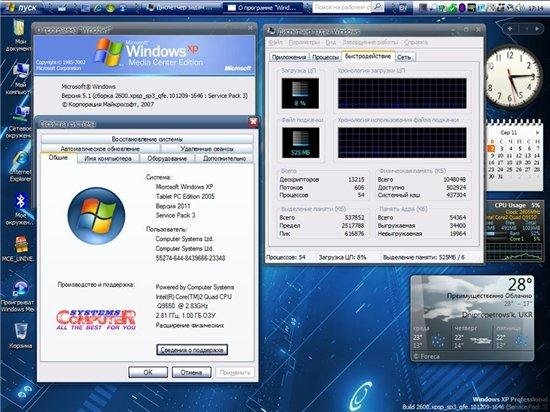Switch to Процессы tab in Task Manager
The height and width of the screenshot is (412, 550).
click(326, 57)
